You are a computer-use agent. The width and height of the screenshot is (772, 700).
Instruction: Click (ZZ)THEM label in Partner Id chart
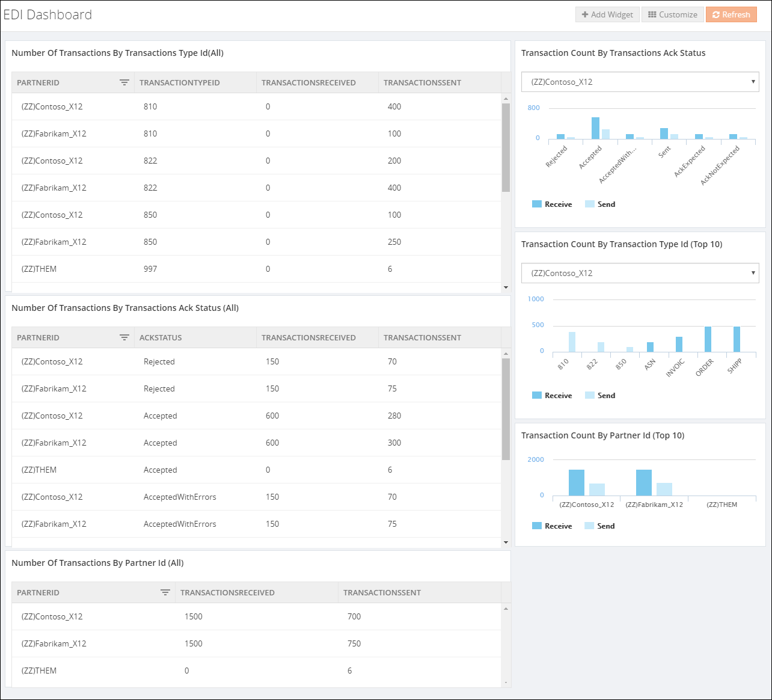click(x=721, y=505)
